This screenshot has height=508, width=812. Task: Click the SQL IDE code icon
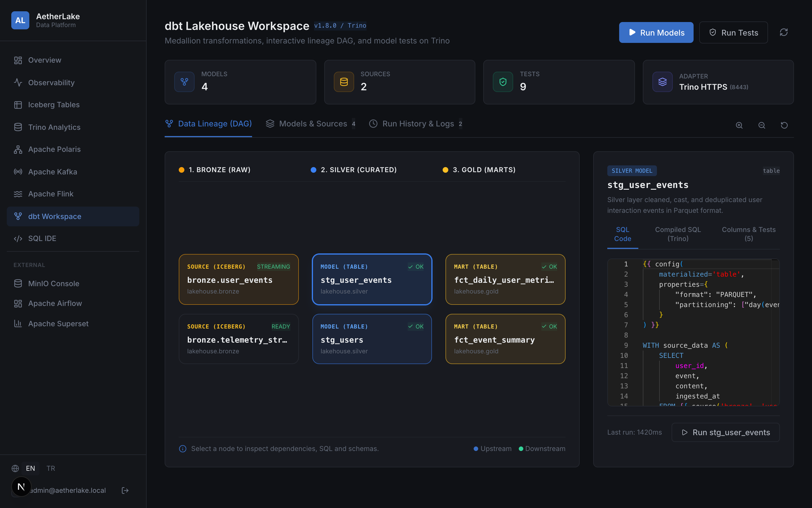18,238
